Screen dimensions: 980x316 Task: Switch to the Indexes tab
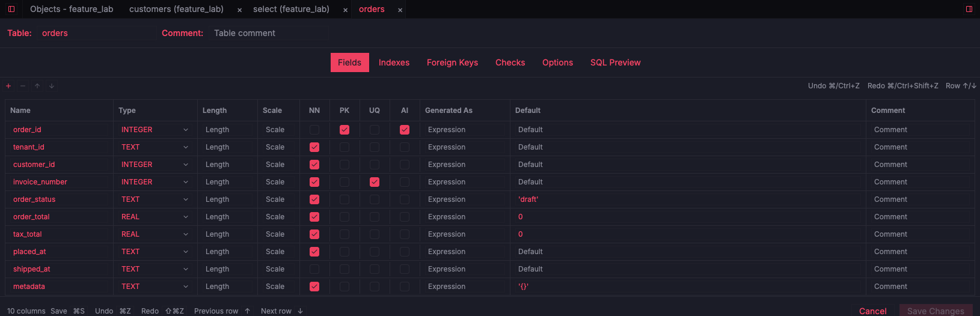tap(394, 62)
